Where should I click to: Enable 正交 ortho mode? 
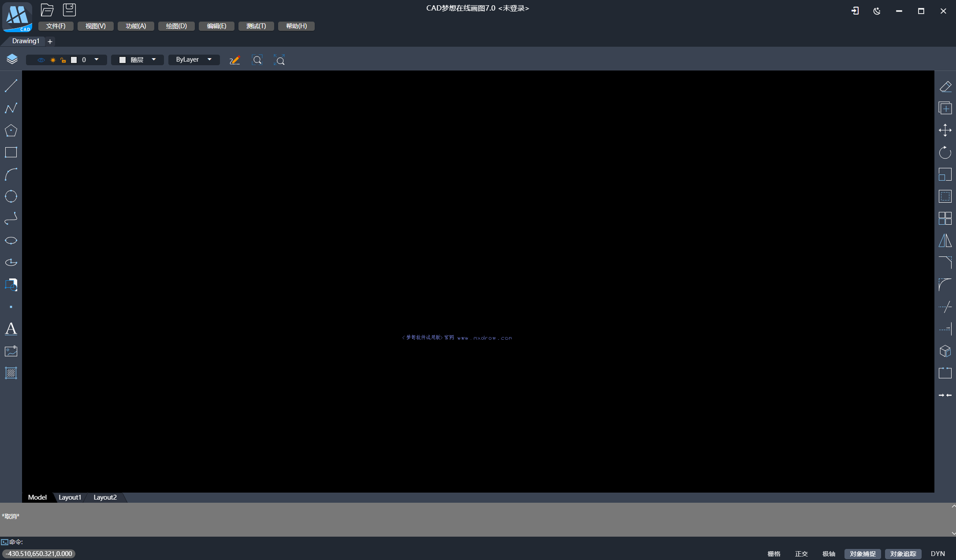coord(801,554)
